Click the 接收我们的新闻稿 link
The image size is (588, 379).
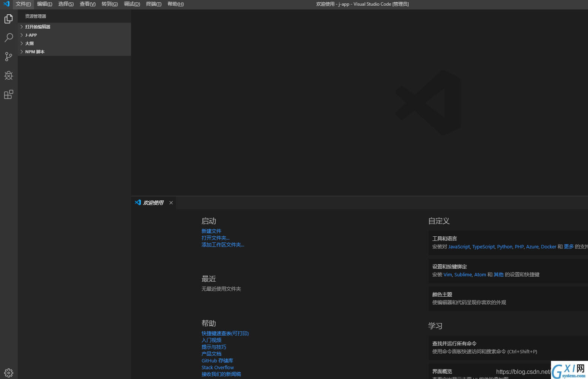[x=221, y=374]
